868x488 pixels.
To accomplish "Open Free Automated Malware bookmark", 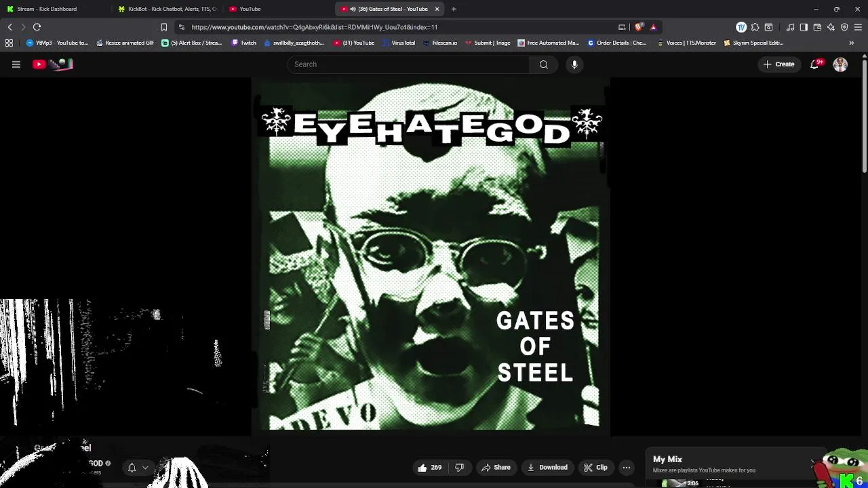I will tap(548, 43).
